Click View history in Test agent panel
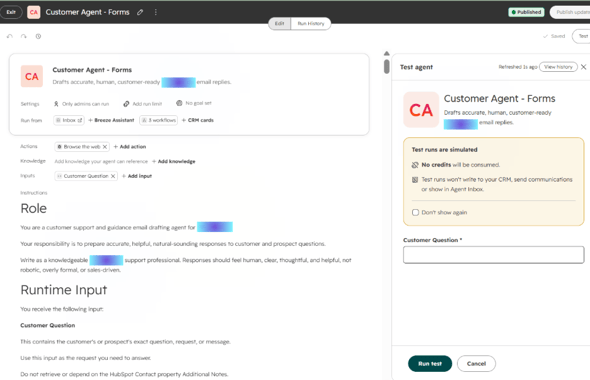590x380 pixels. 558,67
